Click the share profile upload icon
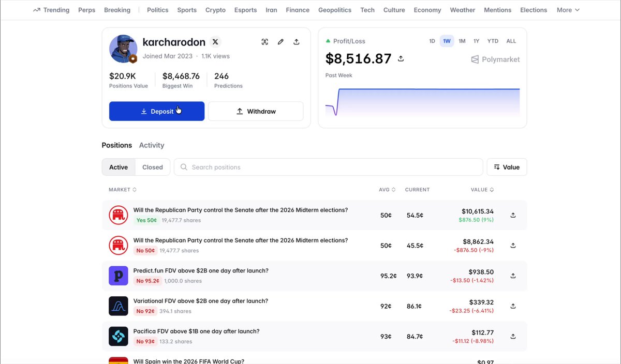 [x=297, y=42]
